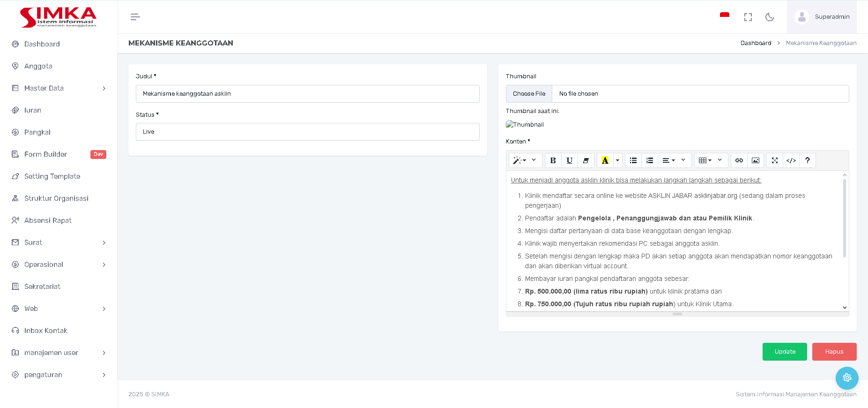
Task: Expand the Master Data submenu
Action: (x=59, y=88)
